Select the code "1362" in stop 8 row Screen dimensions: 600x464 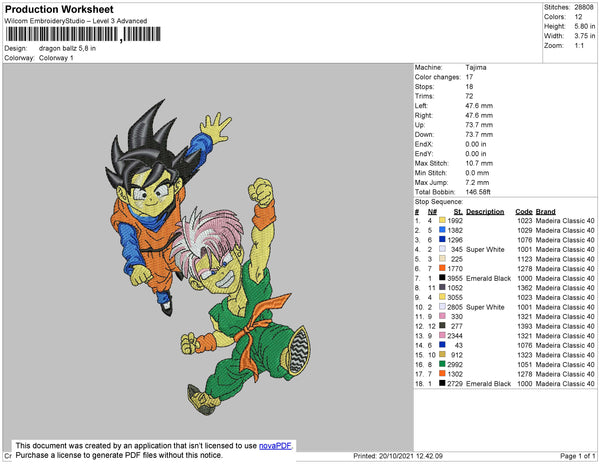(525, 288)
